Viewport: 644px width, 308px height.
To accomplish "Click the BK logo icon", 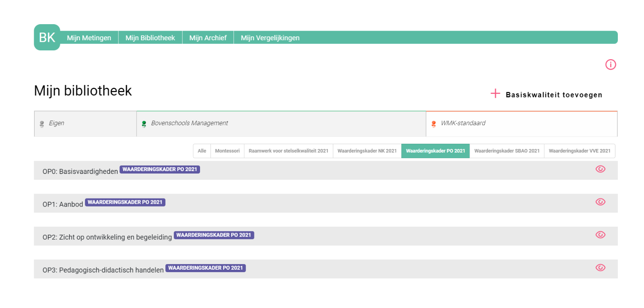I will (47, 37).
